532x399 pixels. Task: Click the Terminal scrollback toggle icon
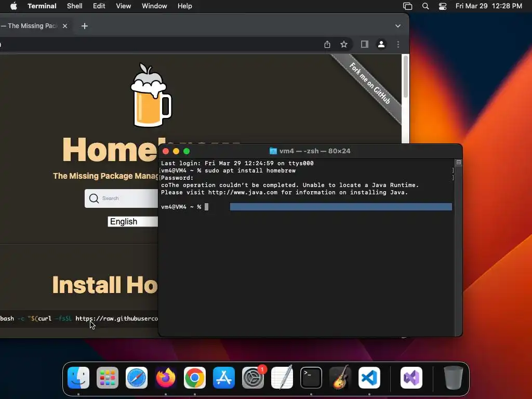[458, 163]
